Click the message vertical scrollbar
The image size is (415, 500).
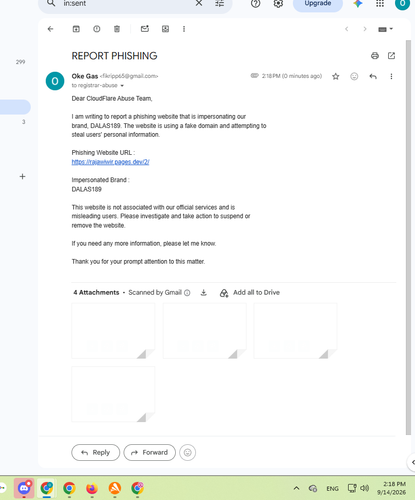(x=408, y=237)
